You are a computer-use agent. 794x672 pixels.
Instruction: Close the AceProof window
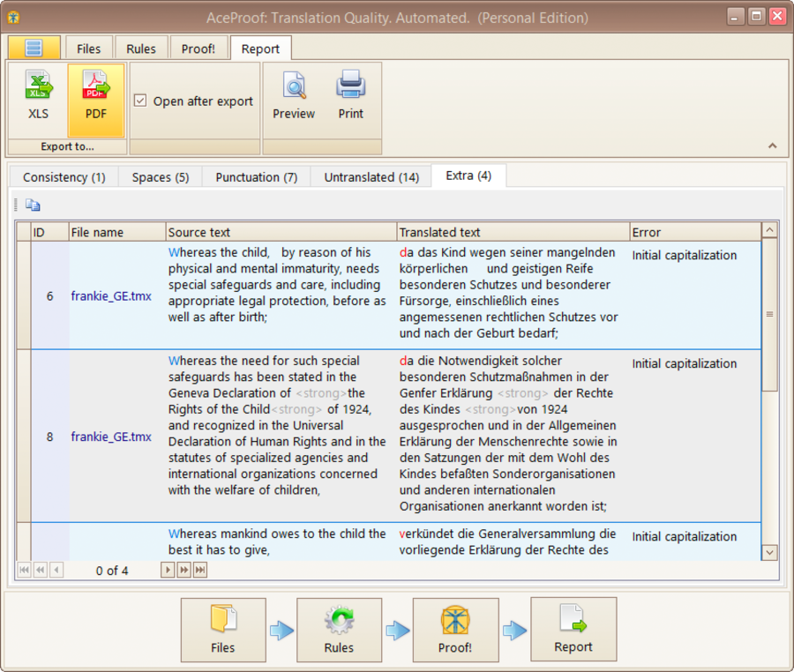pos(777,16)
